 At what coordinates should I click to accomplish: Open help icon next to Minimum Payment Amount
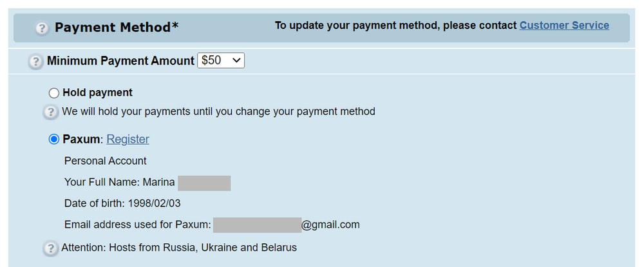point(36,62)
